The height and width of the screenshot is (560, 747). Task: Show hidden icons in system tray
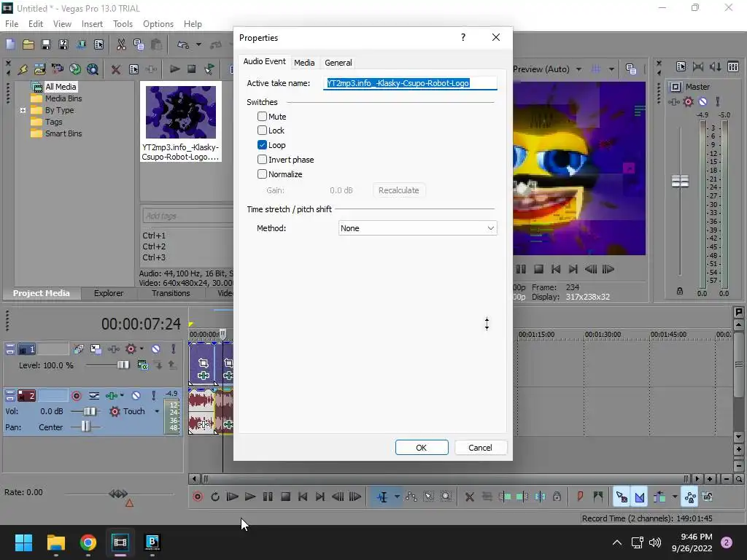coord(617,542)
